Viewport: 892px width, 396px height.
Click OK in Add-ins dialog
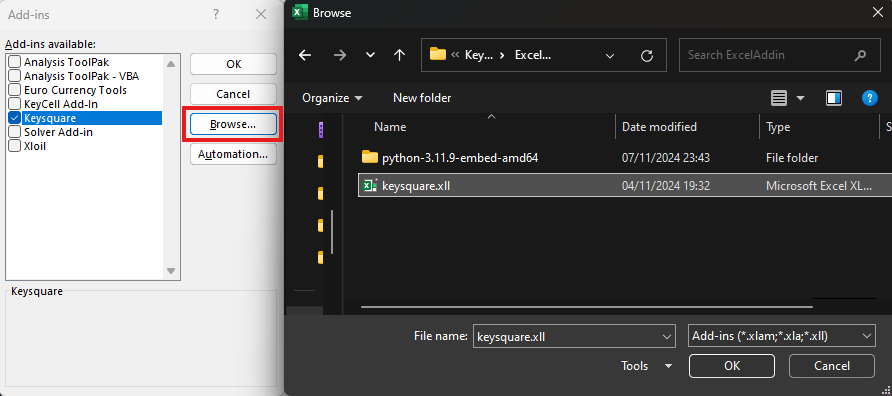233,64
